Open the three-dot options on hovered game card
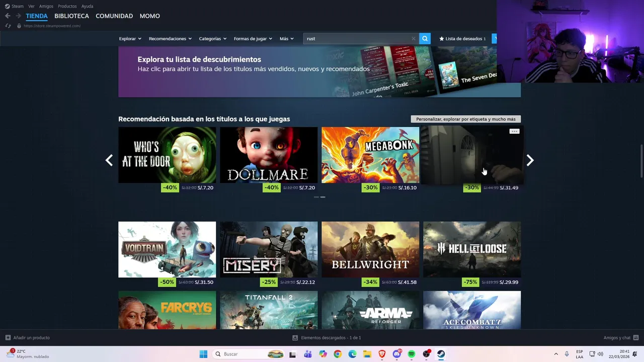The height and width of the screenshot is (362, 644). [514, 131]
